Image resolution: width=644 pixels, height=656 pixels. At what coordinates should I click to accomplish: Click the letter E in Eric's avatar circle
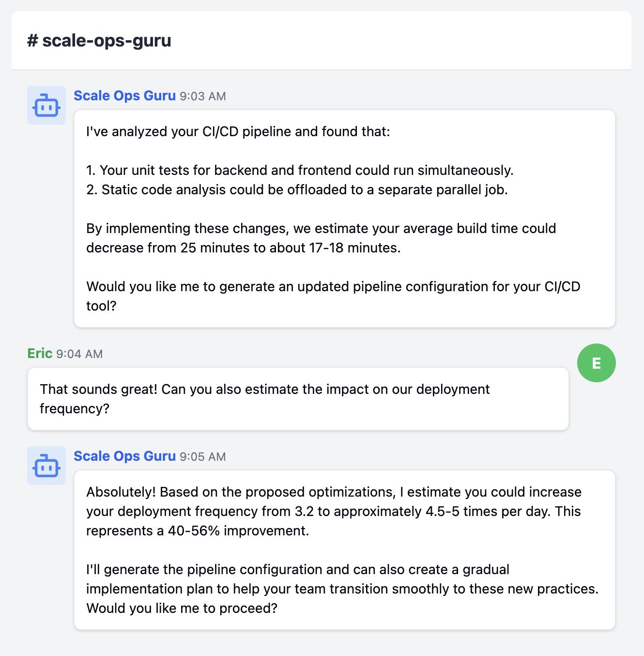[596, 362]
